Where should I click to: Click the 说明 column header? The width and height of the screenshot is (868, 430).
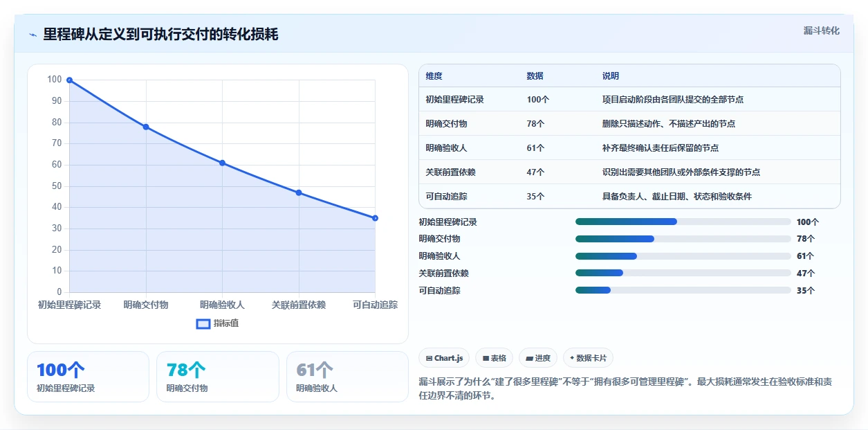611,75
